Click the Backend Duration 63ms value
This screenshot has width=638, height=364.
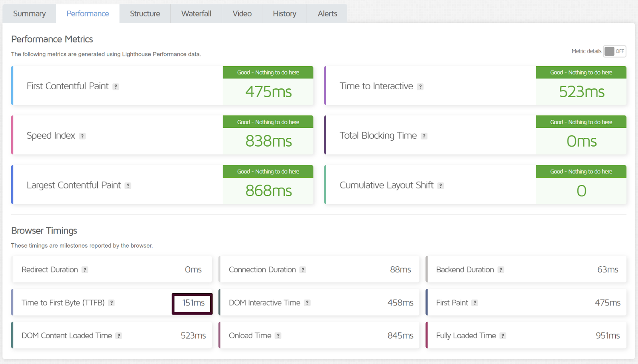[x=608, y=270]
